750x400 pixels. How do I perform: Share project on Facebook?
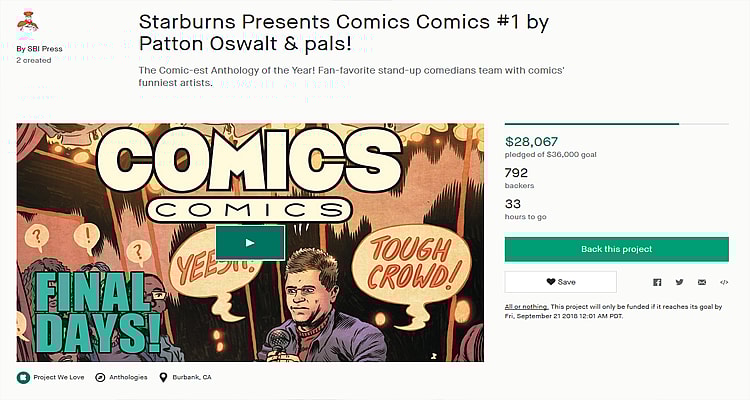point(657,282)
